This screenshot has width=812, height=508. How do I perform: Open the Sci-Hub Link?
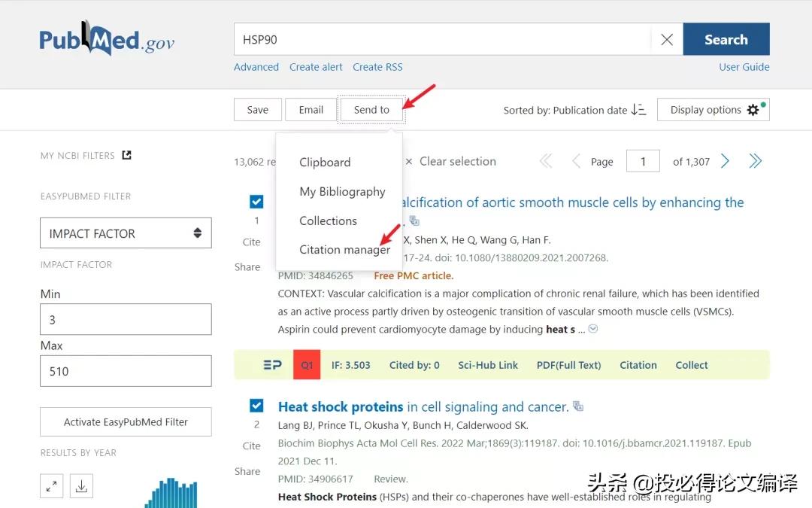click(x=488, y=365)
